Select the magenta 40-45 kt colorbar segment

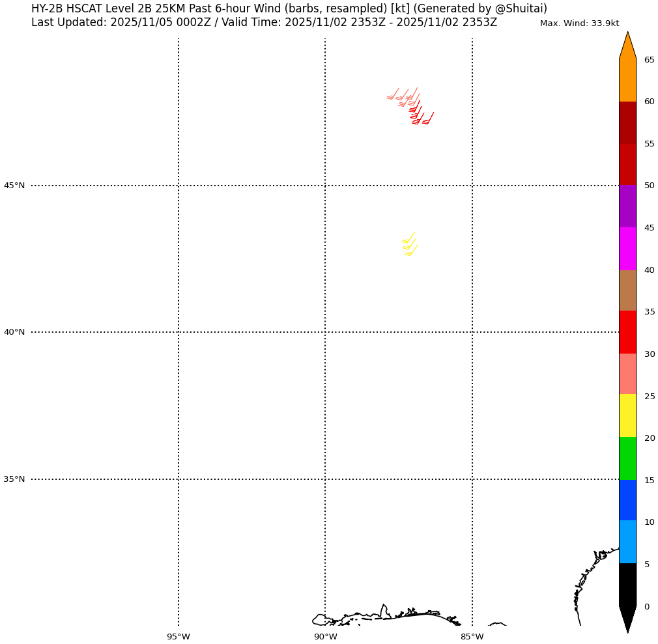(x=627, y=249)
